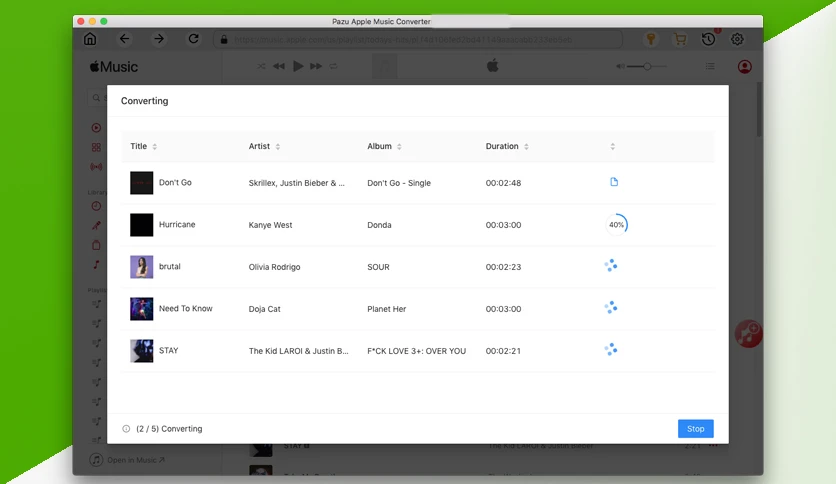Screen dimensions: 836x484
Task: Open the shopping cart icon
Action: (x=680, y=39)
